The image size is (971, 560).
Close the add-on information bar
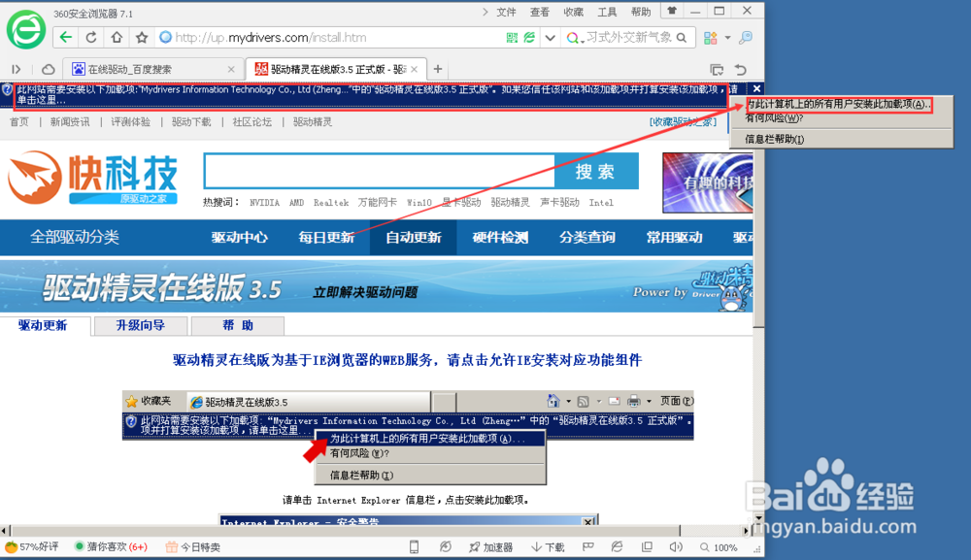point(756,89)
